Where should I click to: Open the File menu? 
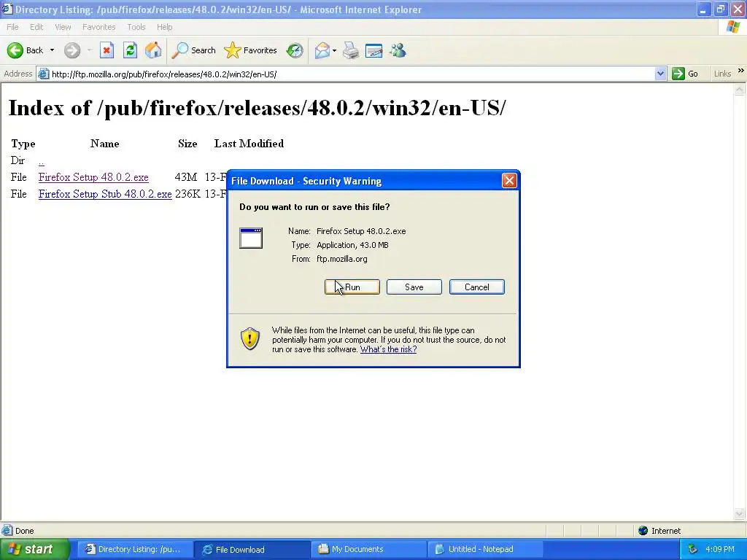point(13,27)
